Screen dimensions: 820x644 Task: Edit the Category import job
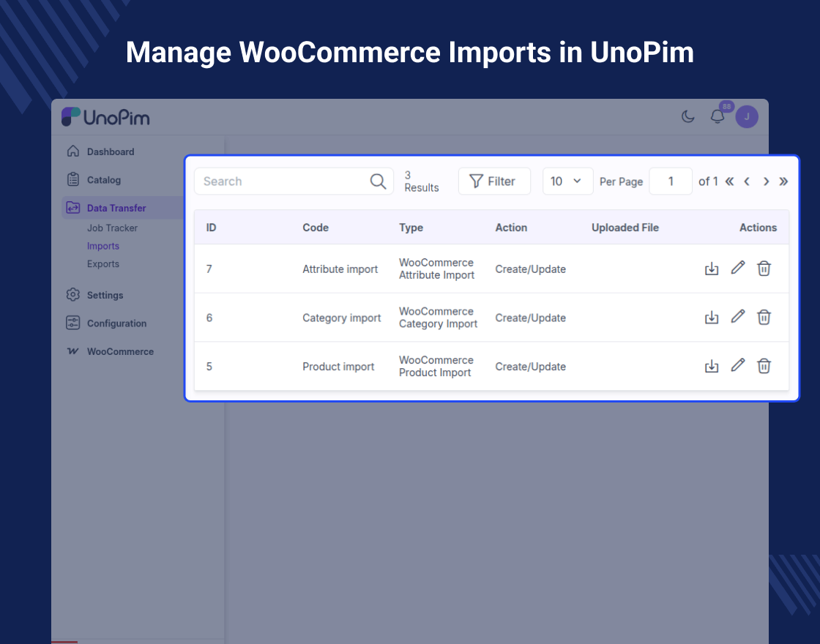click(x=738, y=316)
